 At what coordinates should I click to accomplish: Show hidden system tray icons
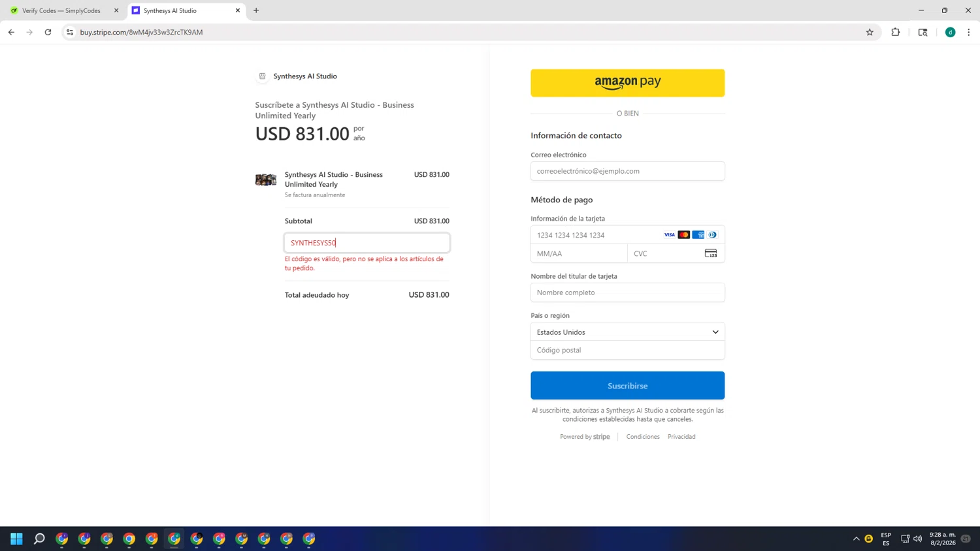[856, 539]
